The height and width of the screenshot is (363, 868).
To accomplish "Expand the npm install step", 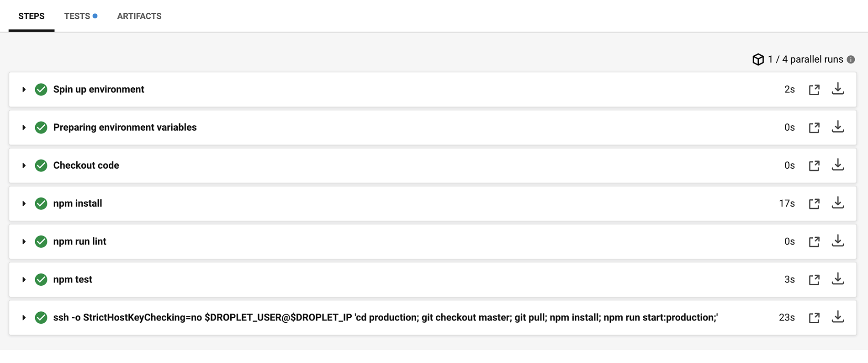I will tap(24, 203).
